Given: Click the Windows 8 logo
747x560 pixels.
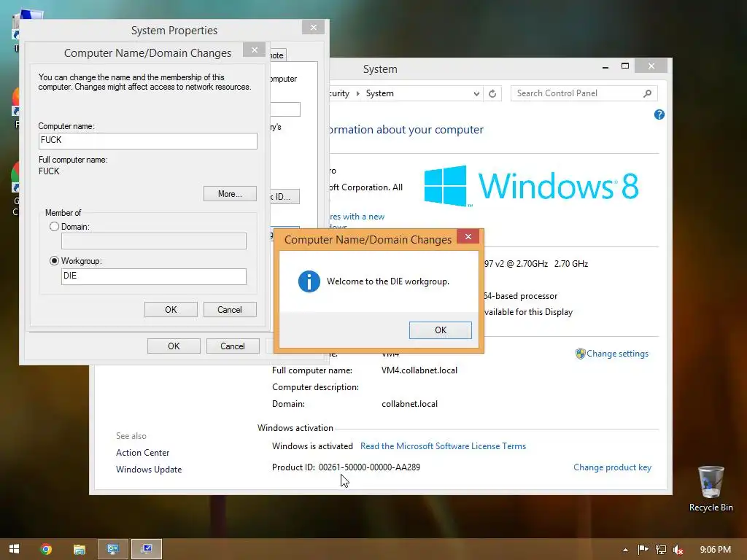Looking at the screenshot, I should [531, 186].
